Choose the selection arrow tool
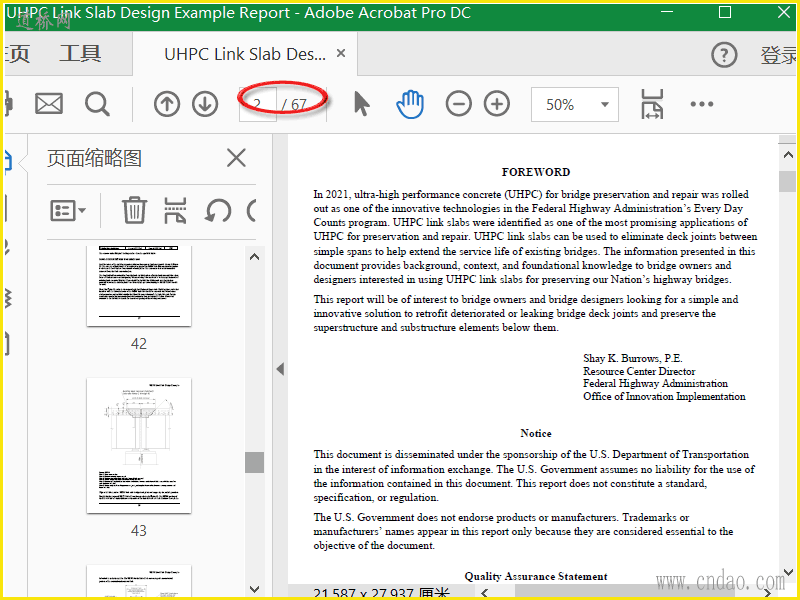Screen dimensions: 800x600 [x=361, y=104]
